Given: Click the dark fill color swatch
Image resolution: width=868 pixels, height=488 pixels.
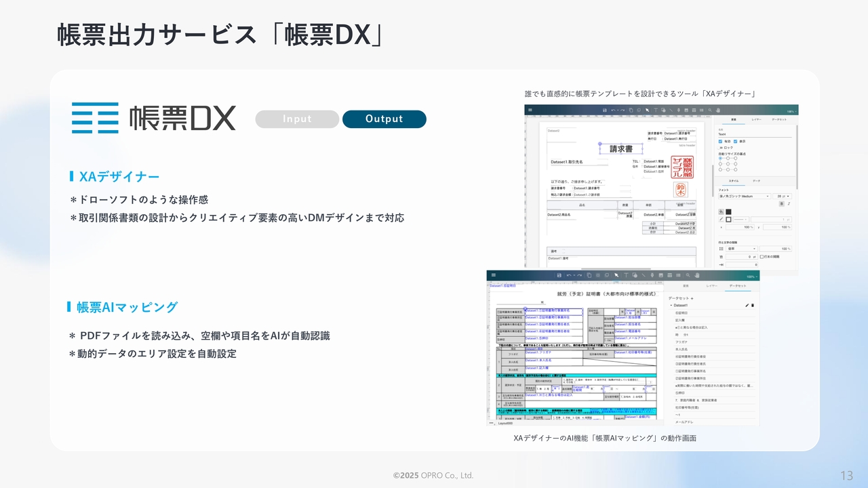Looking at the screenshot, I should (x=728, y=211).
